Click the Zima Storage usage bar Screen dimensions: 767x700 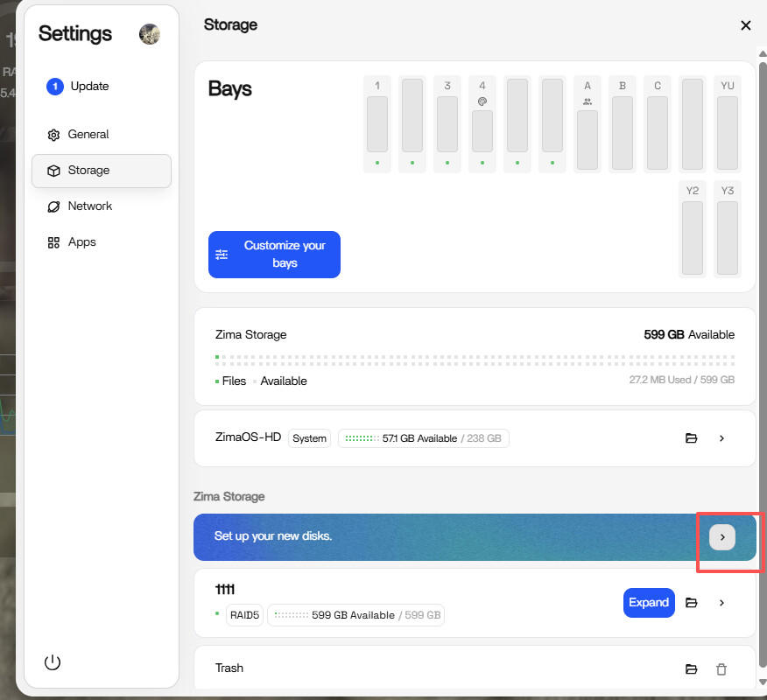click(x=475, y=359)
